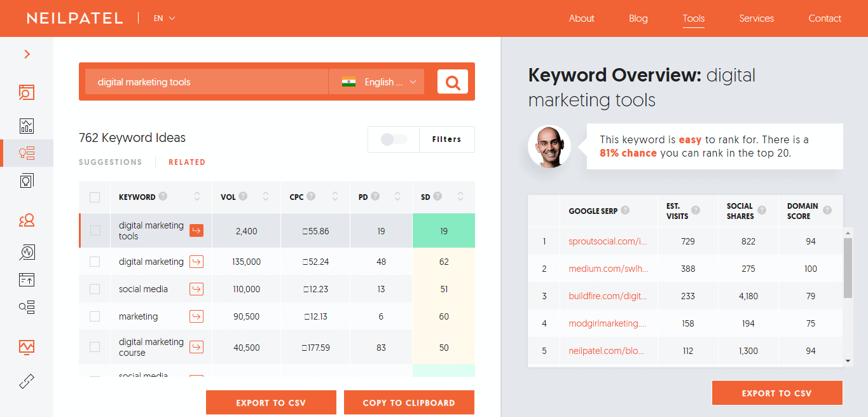
Task: Open the ruler tool sidebar icon
Action: coord(27,381)
